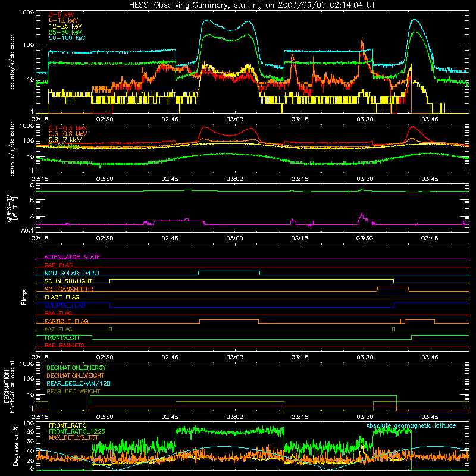Select the DECIMATION_ENERGY legend label
The image size is (476, 476).
click(76, 368)
